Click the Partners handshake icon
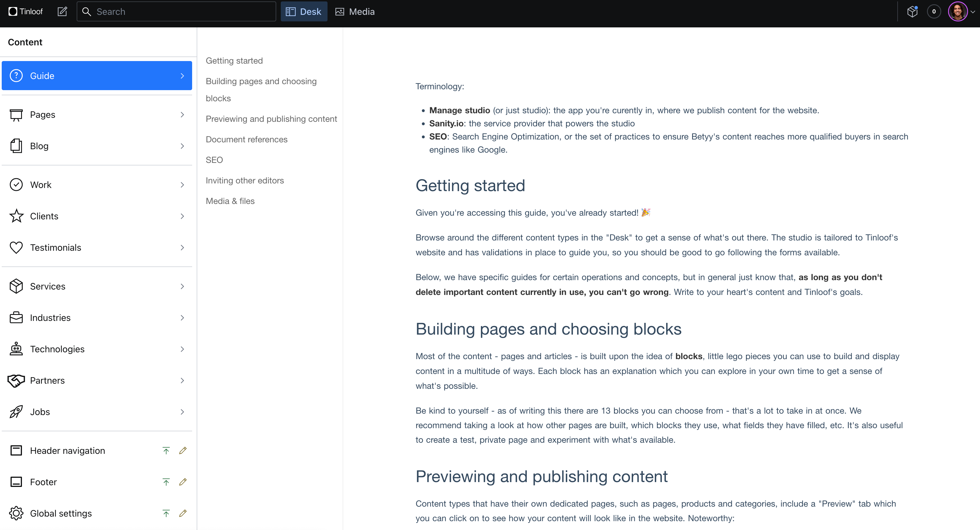 click(x=16, y=380)
